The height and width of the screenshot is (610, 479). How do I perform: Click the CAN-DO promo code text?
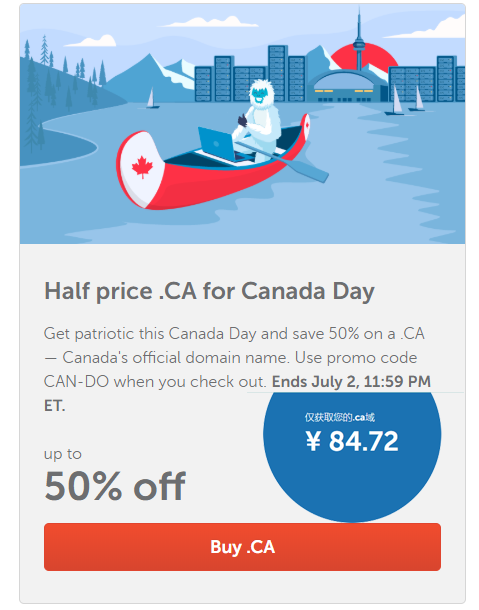point(76,382)
